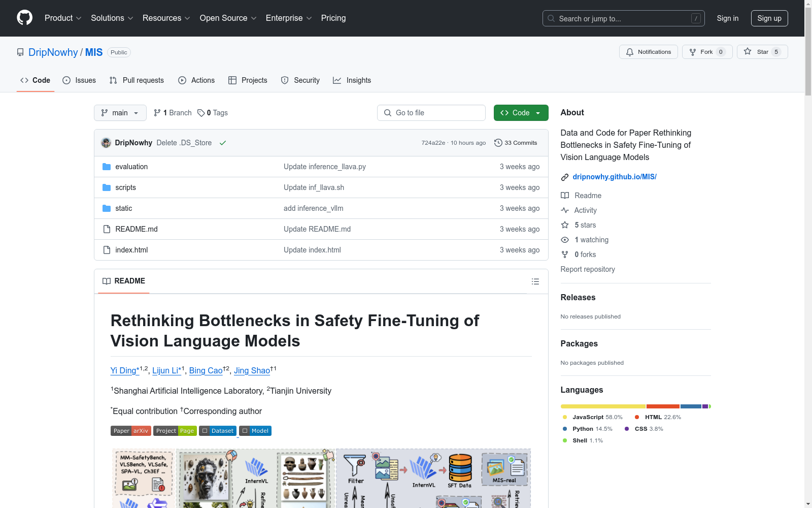Click Report repository link
This screenshot has height=508, width=812.
[x=588, y=269]
